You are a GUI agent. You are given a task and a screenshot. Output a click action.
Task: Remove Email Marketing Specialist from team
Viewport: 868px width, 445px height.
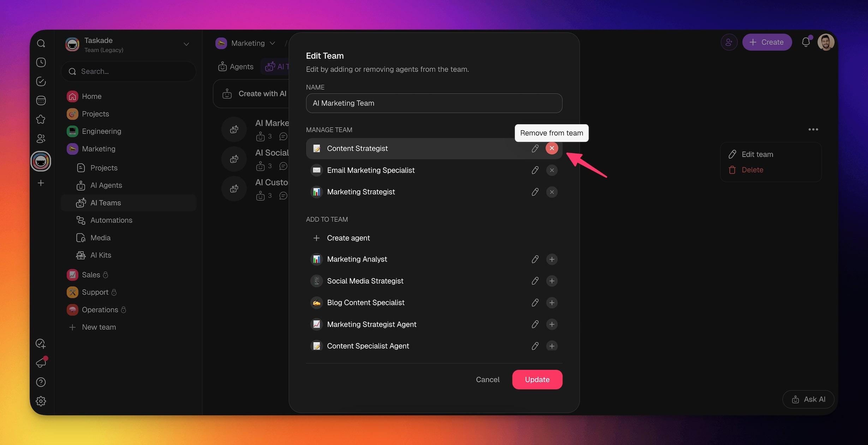552,170
